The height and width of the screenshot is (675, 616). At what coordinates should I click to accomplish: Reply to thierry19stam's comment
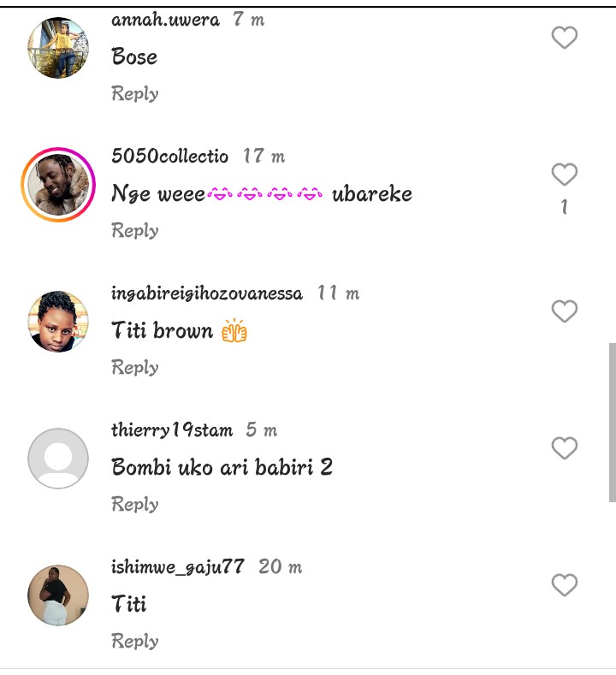(x=135, y=504)
